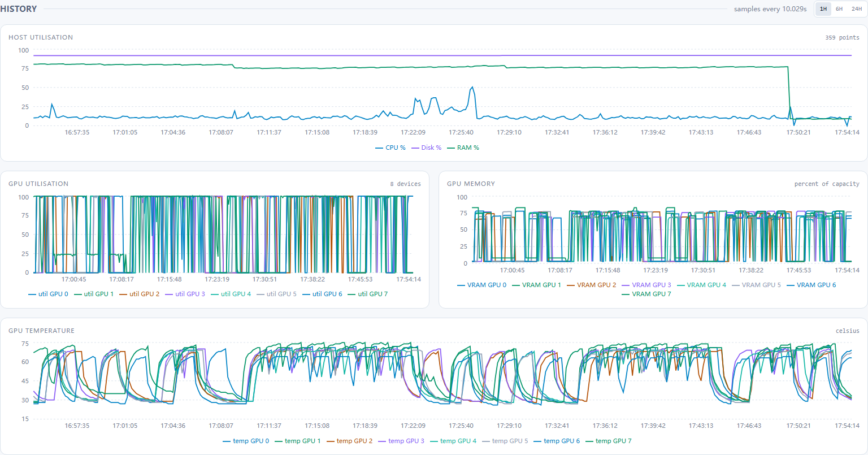Click 17:45:53 on the GPU Utilisation axis
Screen dimensions: 868x455
(360, 279)
